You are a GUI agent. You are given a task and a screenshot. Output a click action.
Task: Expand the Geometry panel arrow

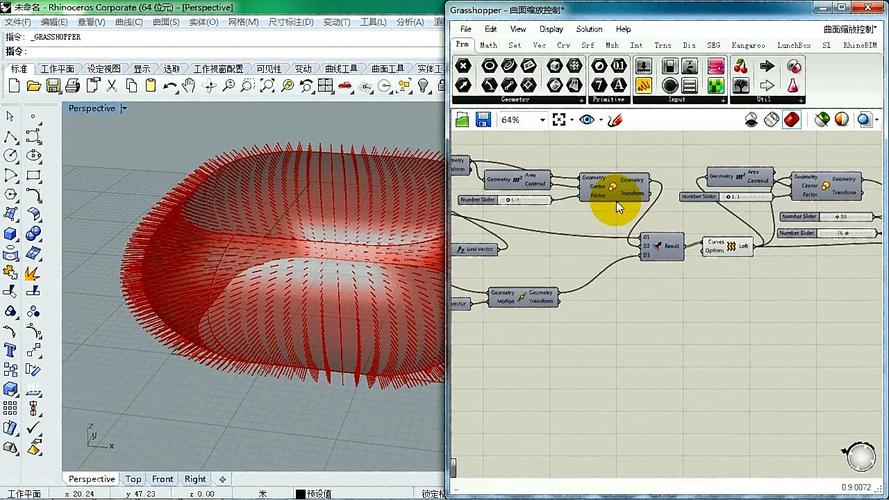click(582, 100)
